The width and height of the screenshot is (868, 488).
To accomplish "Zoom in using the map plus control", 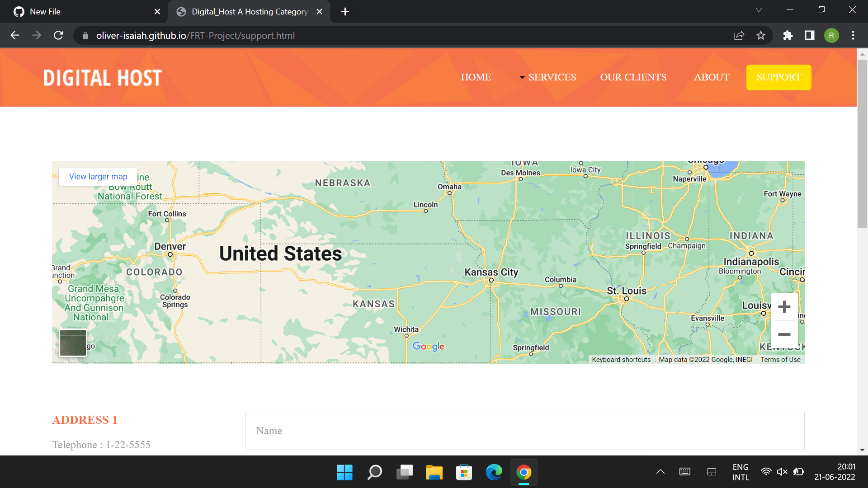I will click(x=784, y=307).
